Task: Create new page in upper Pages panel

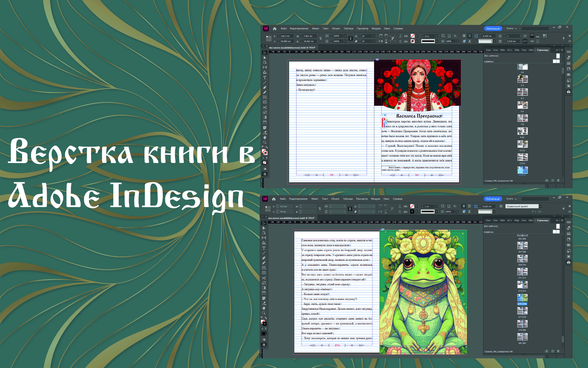Action: click(x=553, y=180)
